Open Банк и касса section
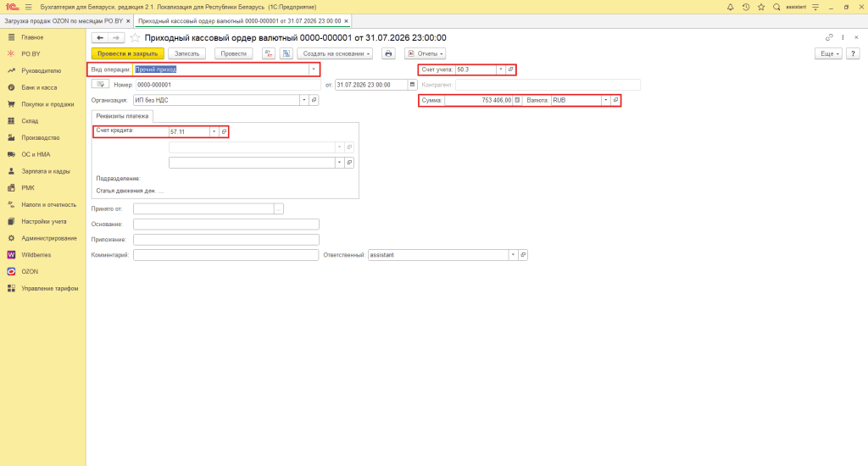 tap(39, 87)
